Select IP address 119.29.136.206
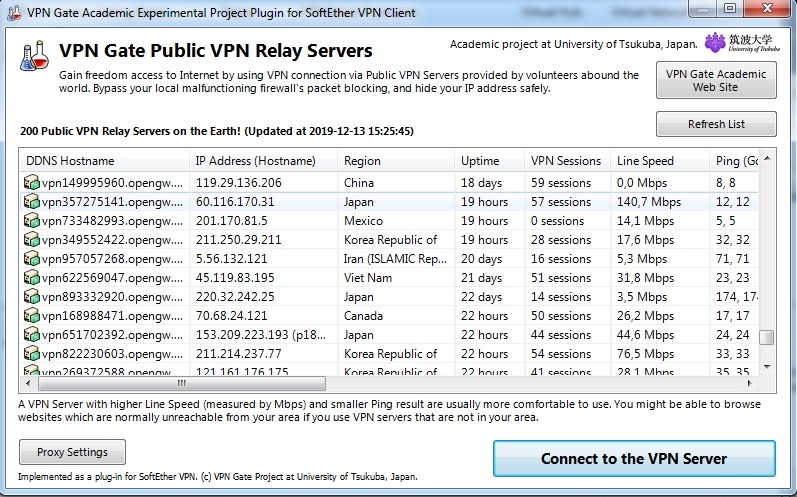The height and width of the screenshot is (497, 797). tap(238, 182)
